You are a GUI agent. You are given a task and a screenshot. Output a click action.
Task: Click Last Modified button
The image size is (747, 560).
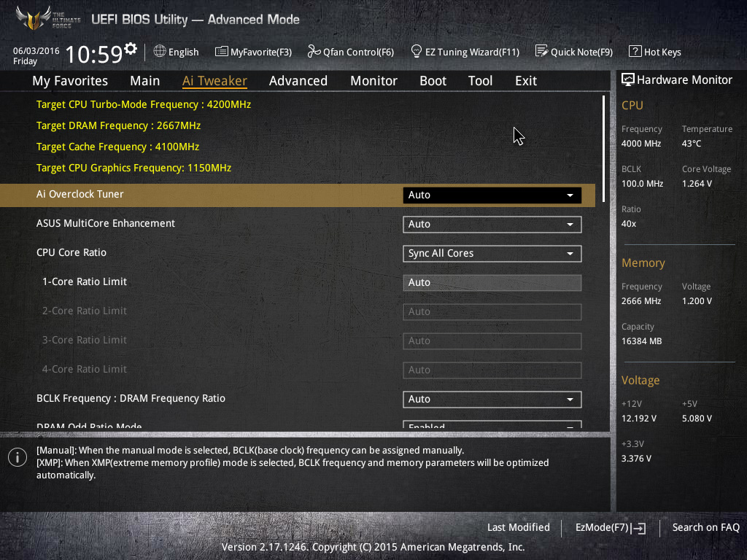point(519,528)
